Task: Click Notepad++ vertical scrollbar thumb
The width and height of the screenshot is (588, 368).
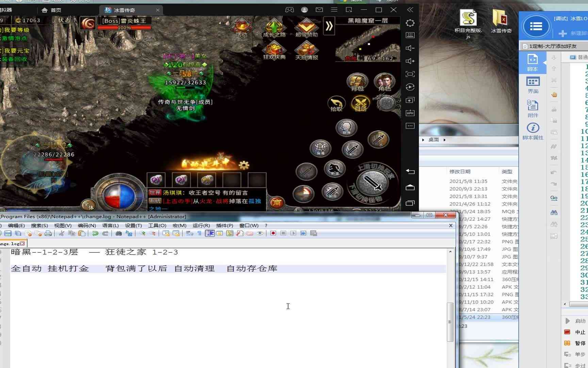Action: coord(450,322)
